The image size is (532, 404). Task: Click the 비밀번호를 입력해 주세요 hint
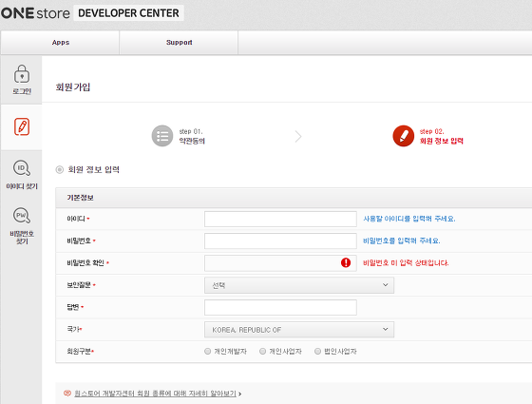click(x=402, y=240)
